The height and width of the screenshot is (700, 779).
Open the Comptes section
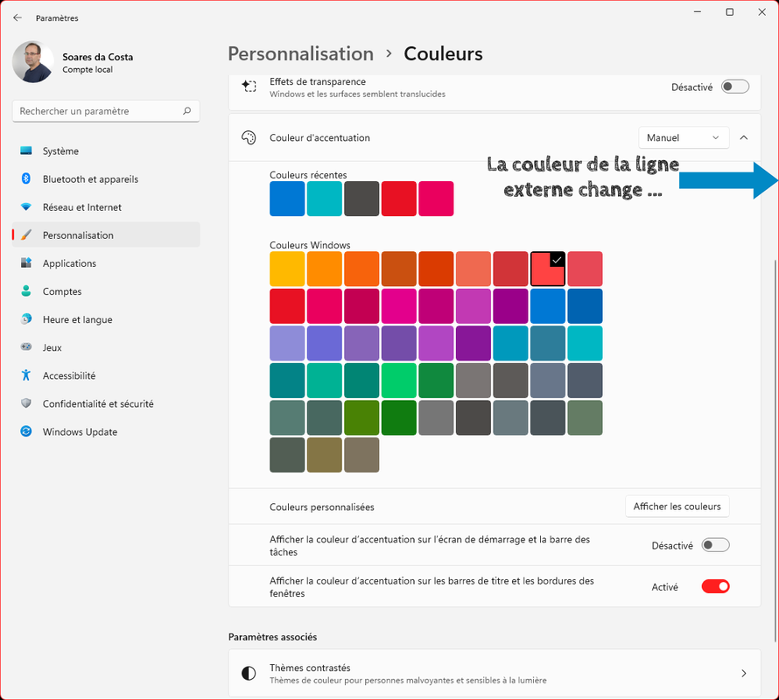(x=106, y=291)
